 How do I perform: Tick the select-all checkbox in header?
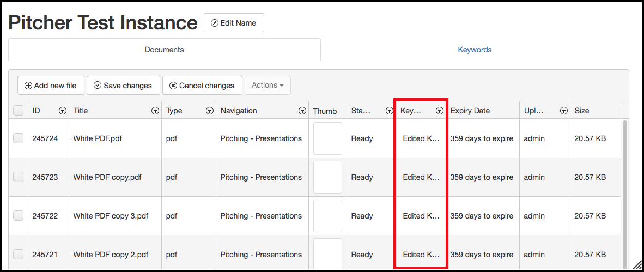[19, 111]
